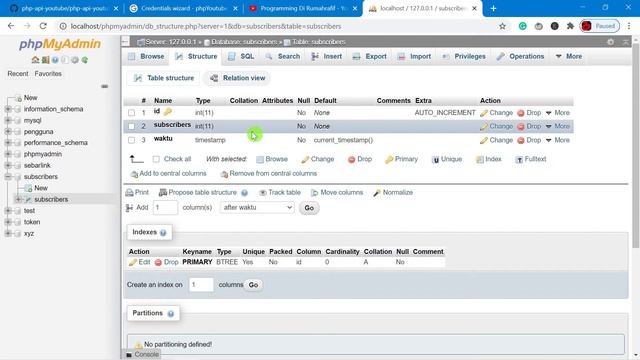This screenshot has width=640, height=360.
Task: Open the SQL tab
Action: (x=241, y=56)
